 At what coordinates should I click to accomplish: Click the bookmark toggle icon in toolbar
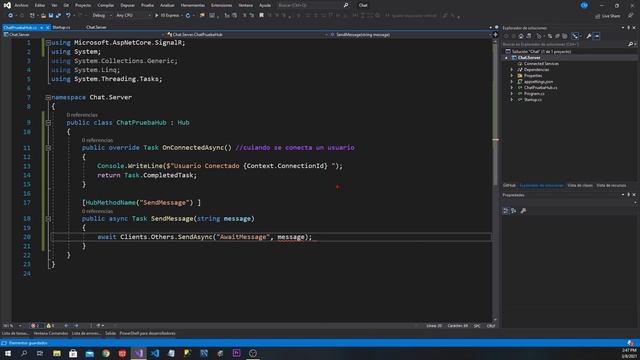[x=262, y=16]
